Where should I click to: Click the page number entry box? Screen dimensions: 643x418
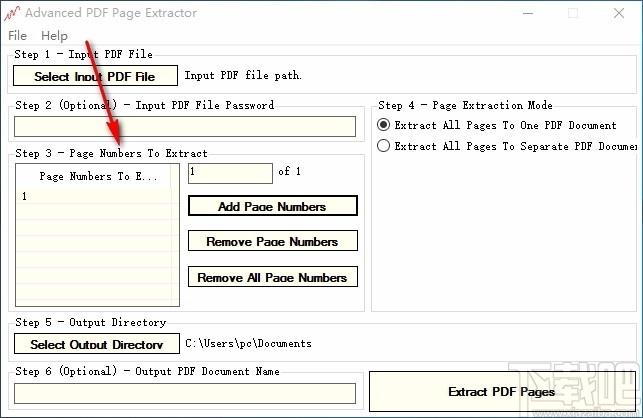click(230, 173)
